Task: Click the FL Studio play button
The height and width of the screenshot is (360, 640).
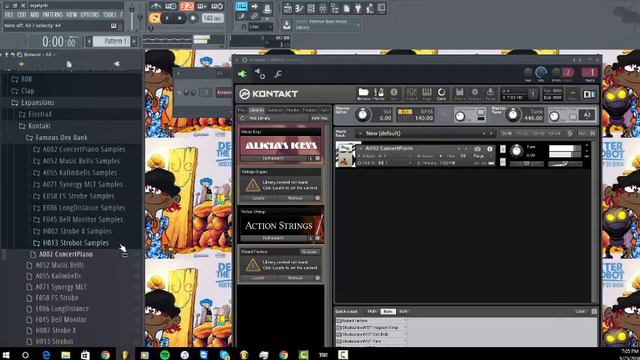Action: click(167, 18)
